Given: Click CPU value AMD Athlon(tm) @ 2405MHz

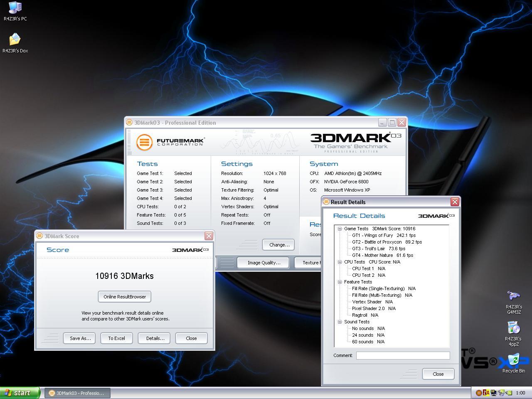Looking at the screenshot, I should [353, 173].
